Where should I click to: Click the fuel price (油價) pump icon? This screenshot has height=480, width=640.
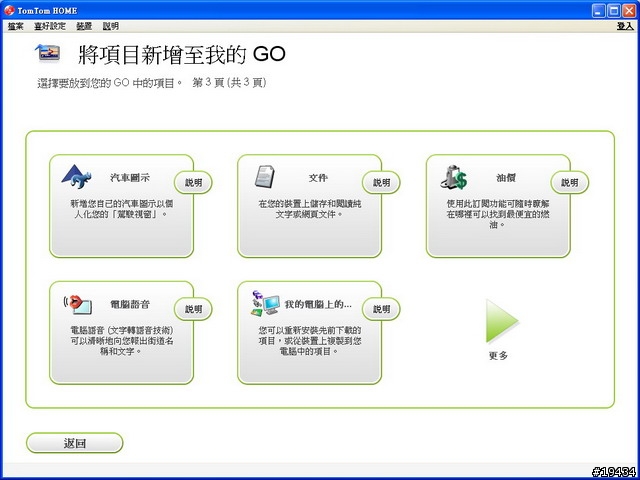[x=453, y=177]
